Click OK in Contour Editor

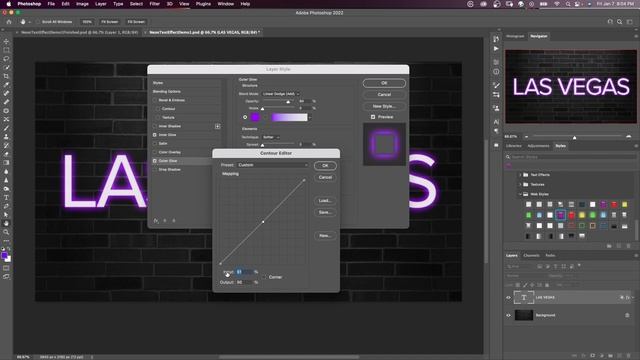(x=325, y=166)
